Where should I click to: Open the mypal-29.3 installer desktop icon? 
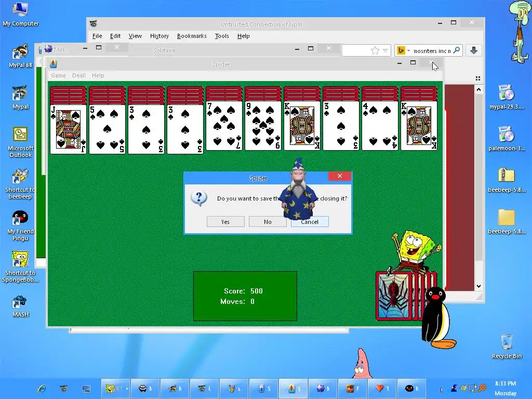[x=507, y=97]
